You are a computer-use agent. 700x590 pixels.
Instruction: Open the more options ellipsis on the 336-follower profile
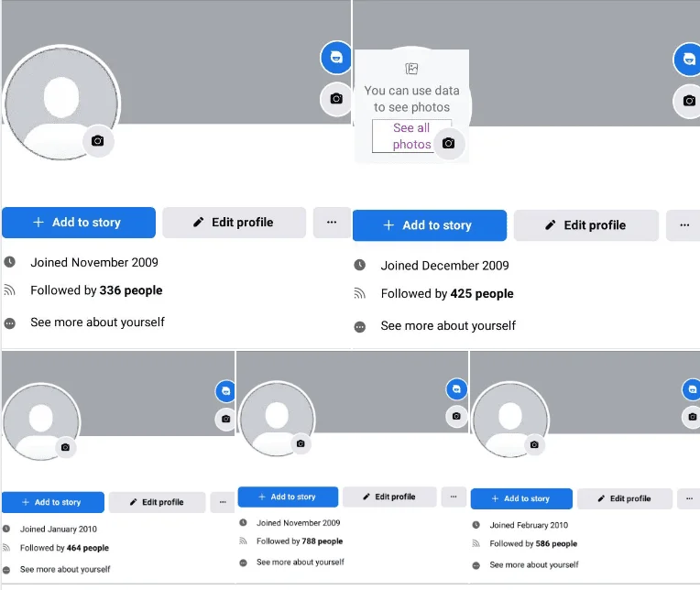coord(332,223)
